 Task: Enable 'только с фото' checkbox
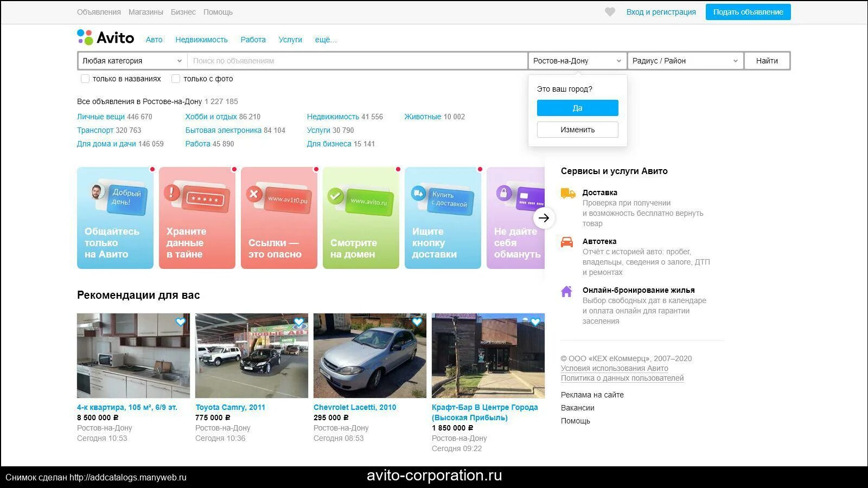point(176,79)
